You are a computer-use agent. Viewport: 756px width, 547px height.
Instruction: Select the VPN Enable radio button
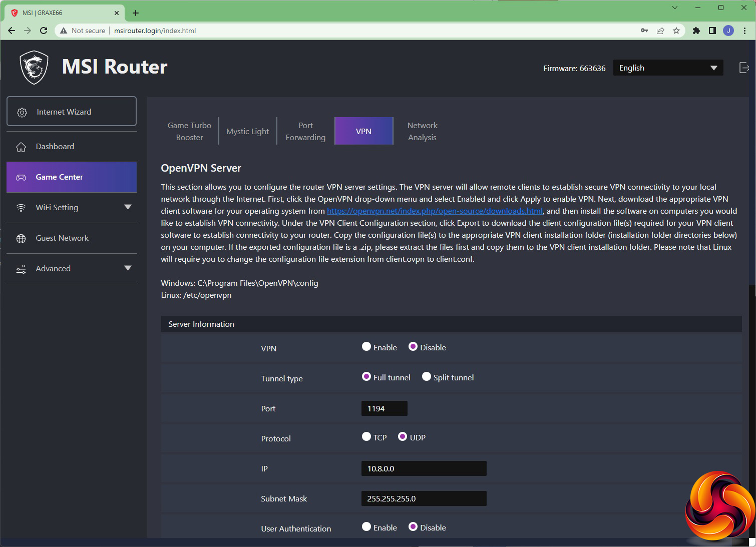tap(366, 346)
